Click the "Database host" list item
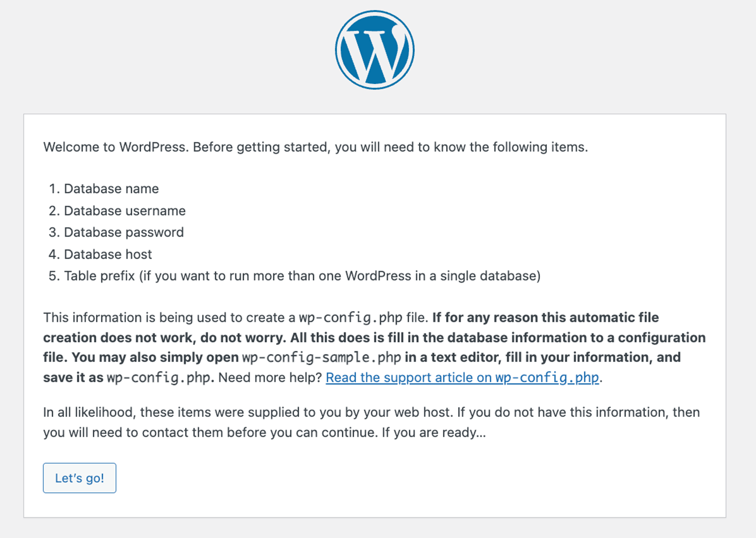Image resolution: width=756 pixels, height=538 pixels. pyautogui.click(x=108, y=254)
